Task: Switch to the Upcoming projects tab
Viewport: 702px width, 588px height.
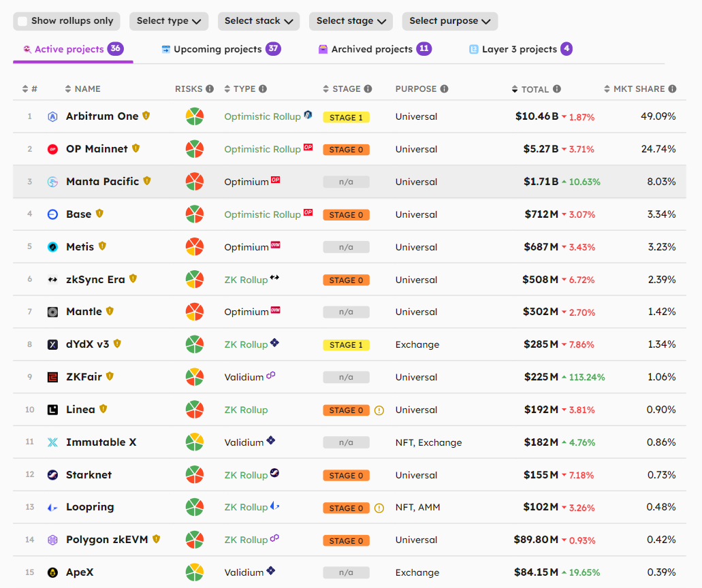Action: click(217, 49)
